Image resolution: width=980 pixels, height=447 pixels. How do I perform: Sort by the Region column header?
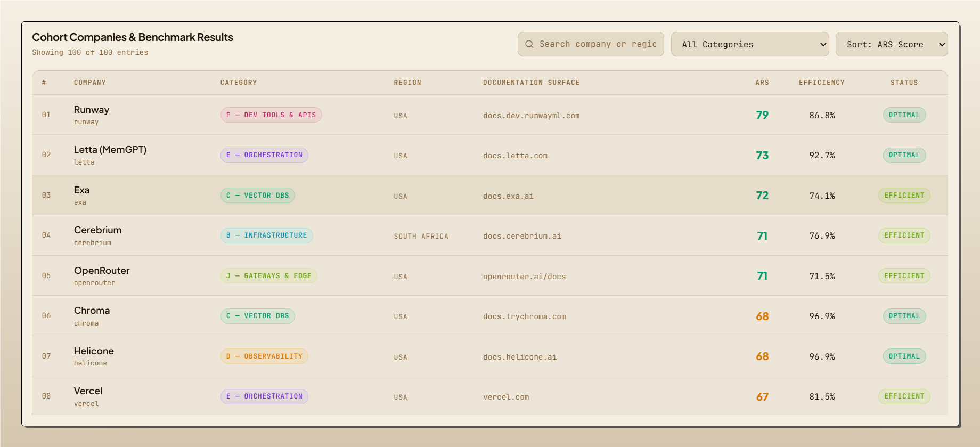[407, 83]
